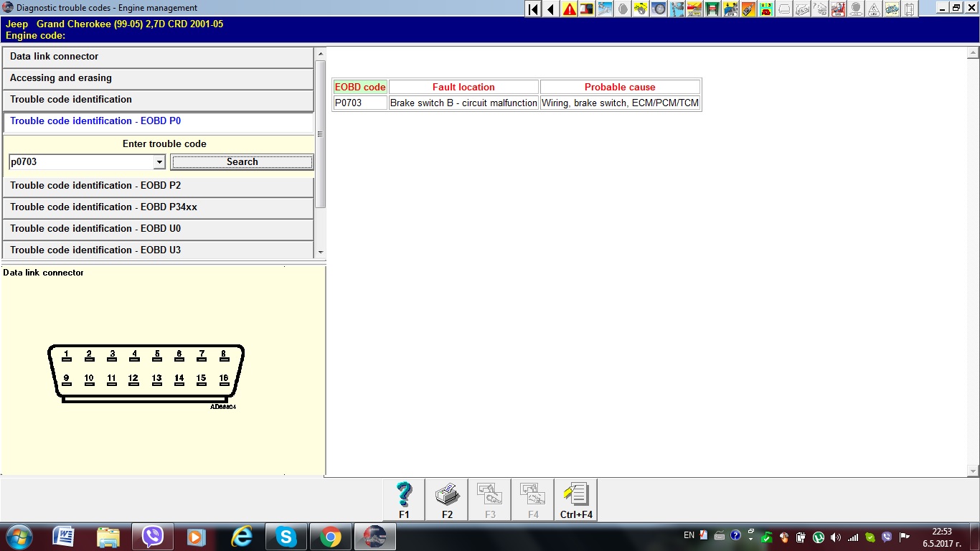Open the media player taskbar icon
Image resolution: width=980 pixels, height=551 pixels.
click(x=197, y=537)
